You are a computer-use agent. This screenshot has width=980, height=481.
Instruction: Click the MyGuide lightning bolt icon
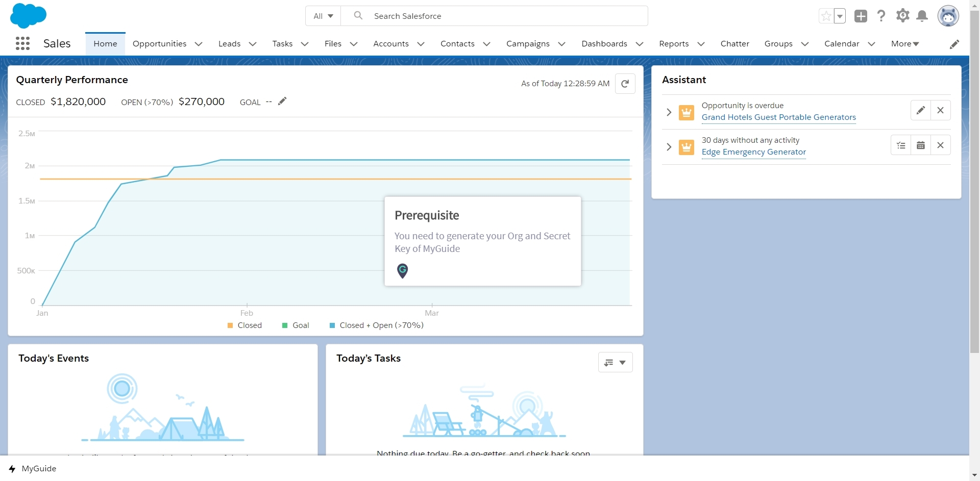click(12, 469)
